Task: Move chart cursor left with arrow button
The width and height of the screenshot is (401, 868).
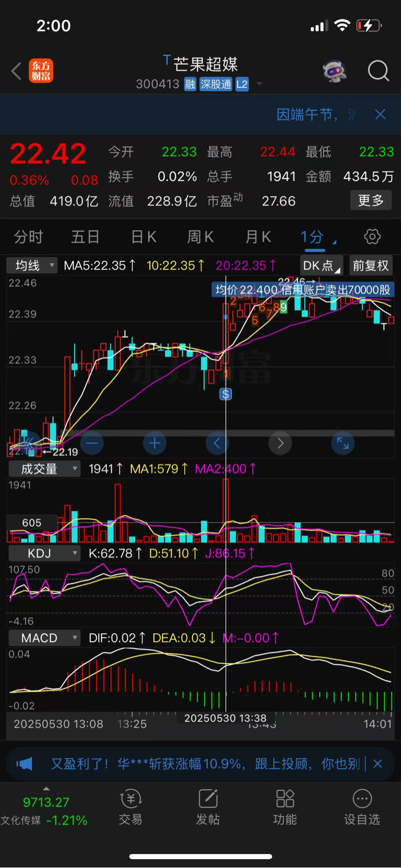Action: pyautogui.click(x=217, y=444)
